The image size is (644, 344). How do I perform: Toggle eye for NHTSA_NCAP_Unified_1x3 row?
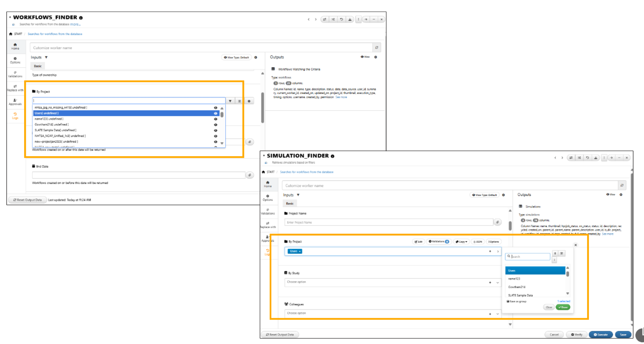click(216, 136)
